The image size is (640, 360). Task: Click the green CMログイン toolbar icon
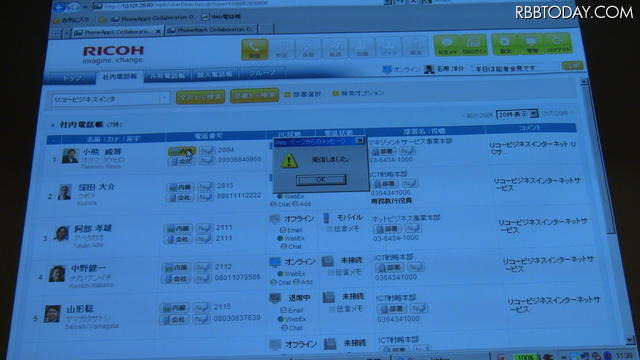[473, 45]
